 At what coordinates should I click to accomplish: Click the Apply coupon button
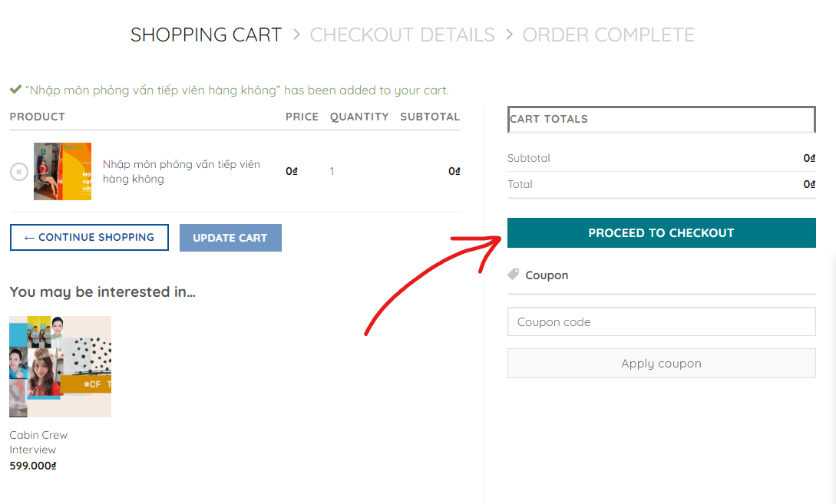661,364
